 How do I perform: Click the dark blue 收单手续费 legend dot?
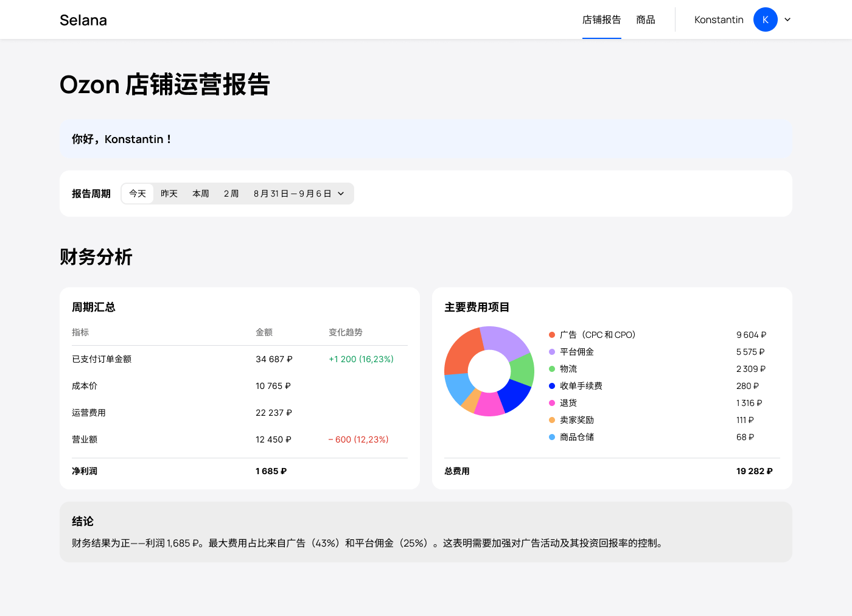[552, 386]
